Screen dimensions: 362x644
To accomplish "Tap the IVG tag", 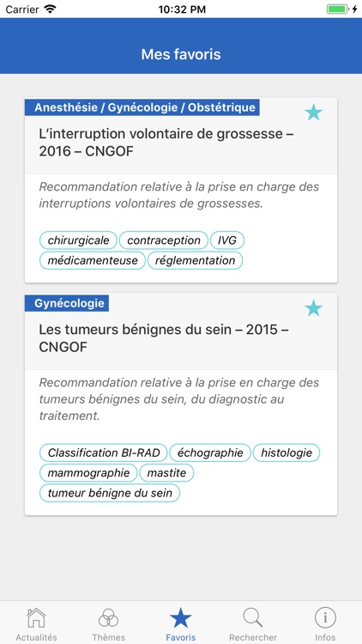I will (x=227, y=240).
